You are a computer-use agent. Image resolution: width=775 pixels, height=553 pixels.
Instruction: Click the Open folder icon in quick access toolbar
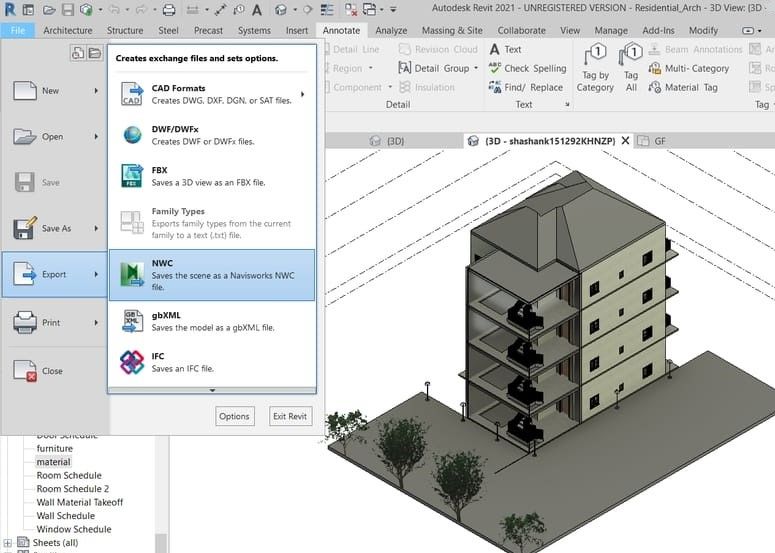coord(48,9)
